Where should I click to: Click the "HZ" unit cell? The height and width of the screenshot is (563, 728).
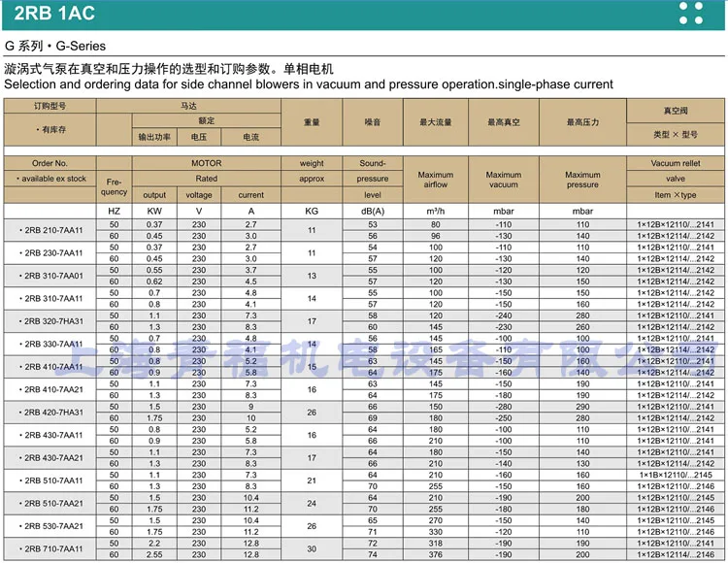tap(114, 212)
